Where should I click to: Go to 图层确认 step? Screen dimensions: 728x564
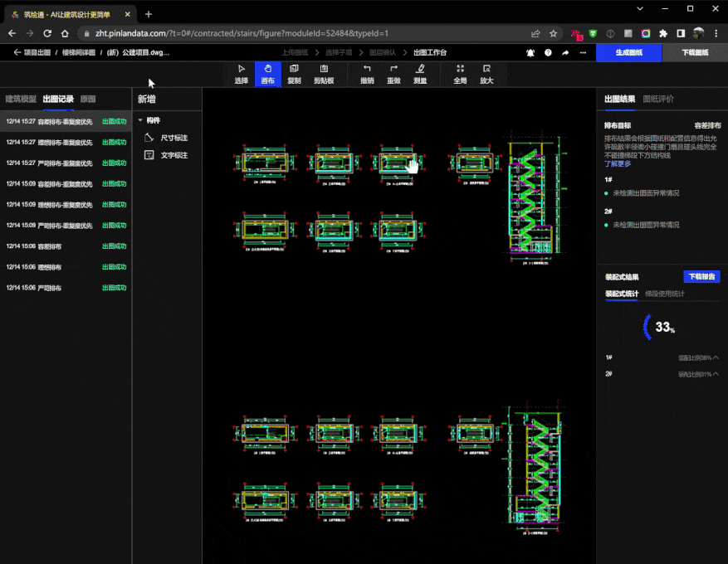[383, 52]
